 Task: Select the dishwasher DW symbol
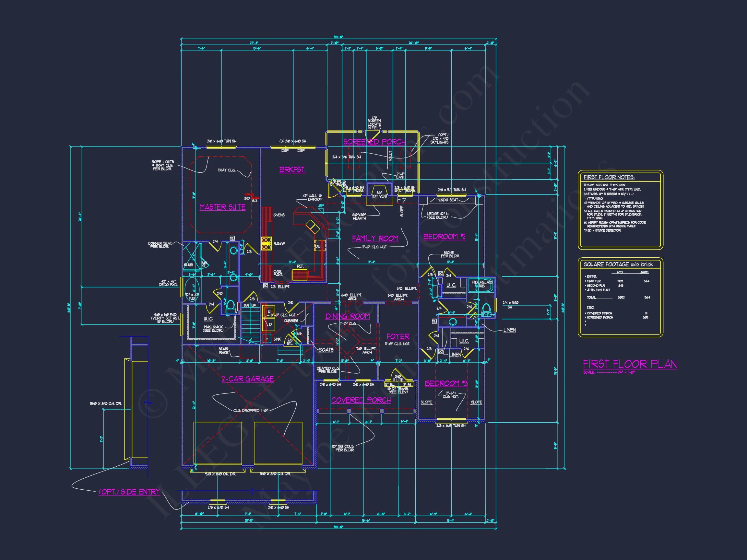319,246
